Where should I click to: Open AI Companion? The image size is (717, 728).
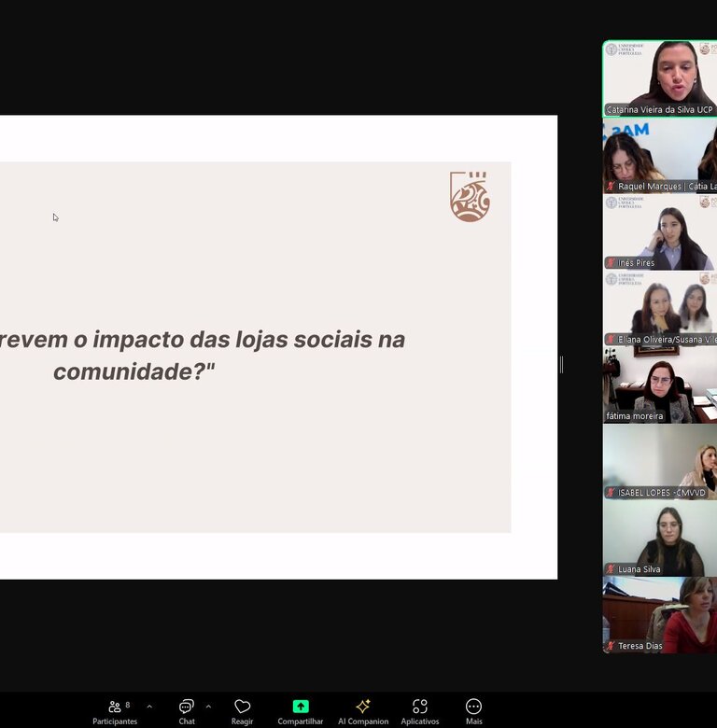(x=363, y=707)
